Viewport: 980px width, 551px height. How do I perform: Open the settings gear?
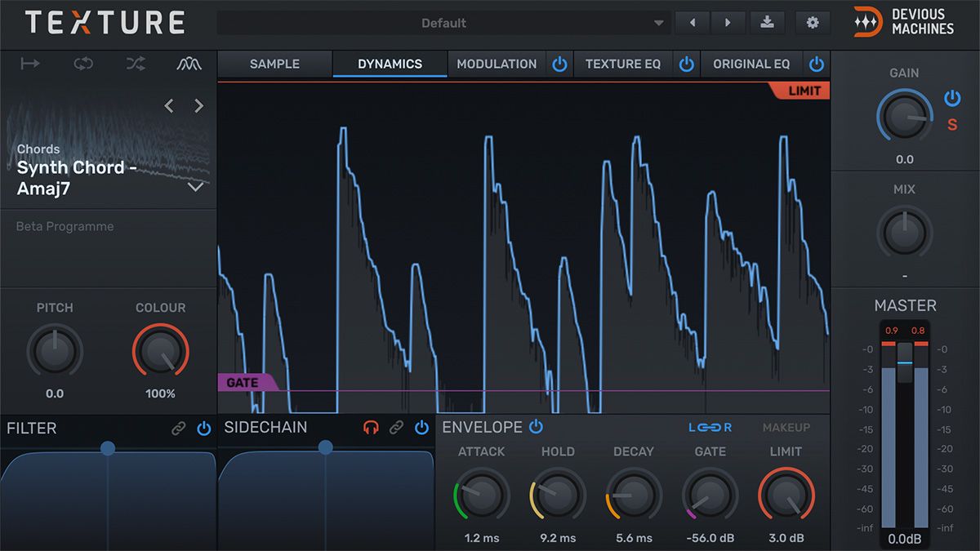pyautogui.click(x=813, y=23)
